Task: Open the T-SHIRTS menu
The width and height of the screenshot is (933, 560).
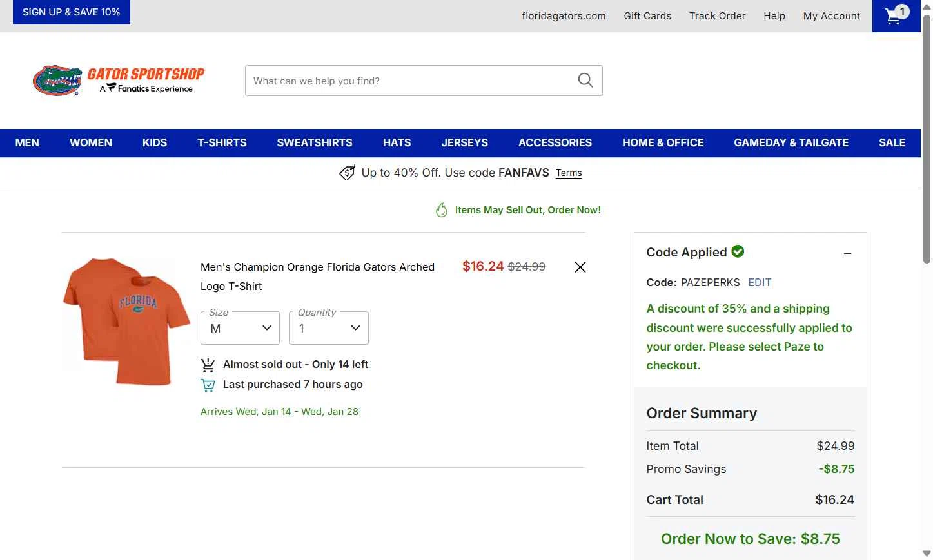Action: 222,143
